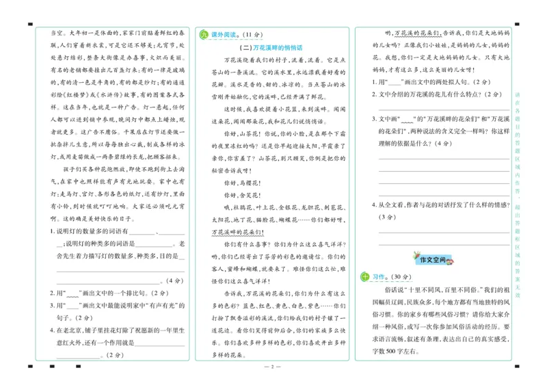
Task: Click the line 你好,含笑花!
Action: click(x=243, y=195)
